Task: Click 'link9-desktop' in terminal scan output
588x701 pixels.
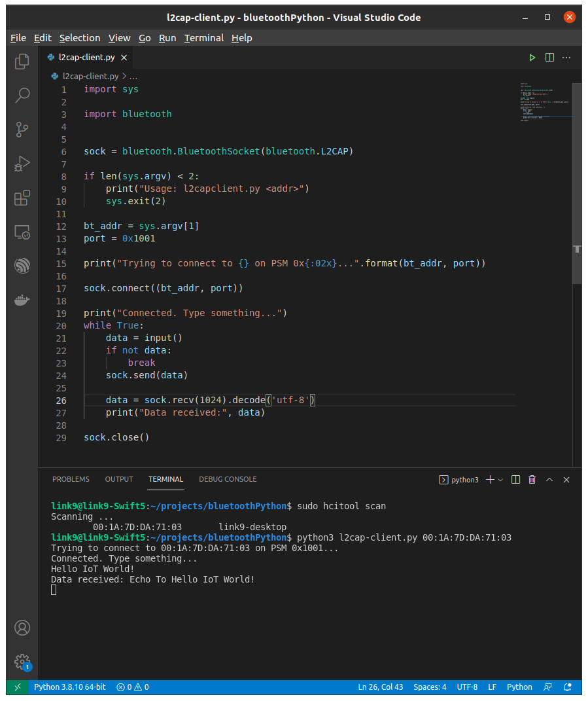Action: point(252,527)
